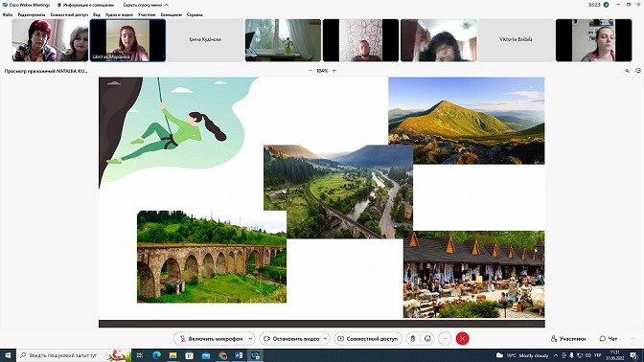Click the system tray microphone icon
The height and width of the screenshot is (362, 644).
coord(571,355)
